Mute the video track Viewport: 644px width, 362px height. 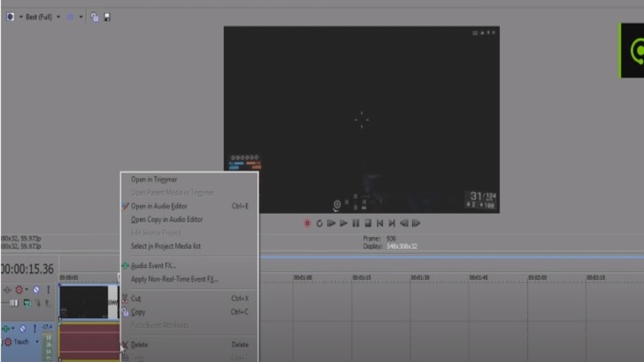click(36, 290)
